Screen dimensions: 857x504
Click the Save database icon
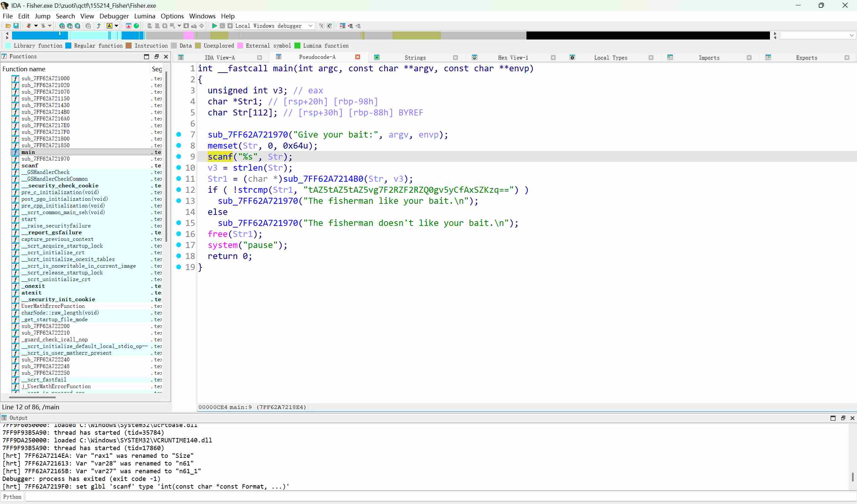pos(16,26)
